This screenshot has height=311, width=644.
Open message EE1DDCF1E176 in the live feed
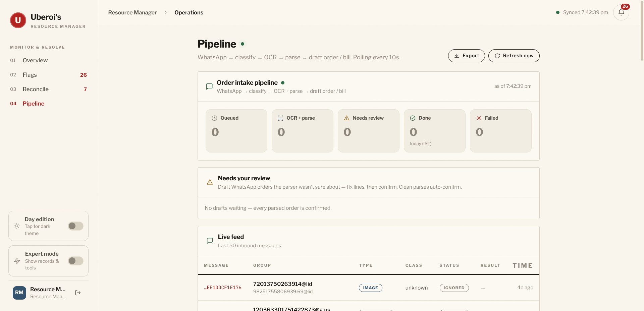pyautogui.click(x=223, y=288)
